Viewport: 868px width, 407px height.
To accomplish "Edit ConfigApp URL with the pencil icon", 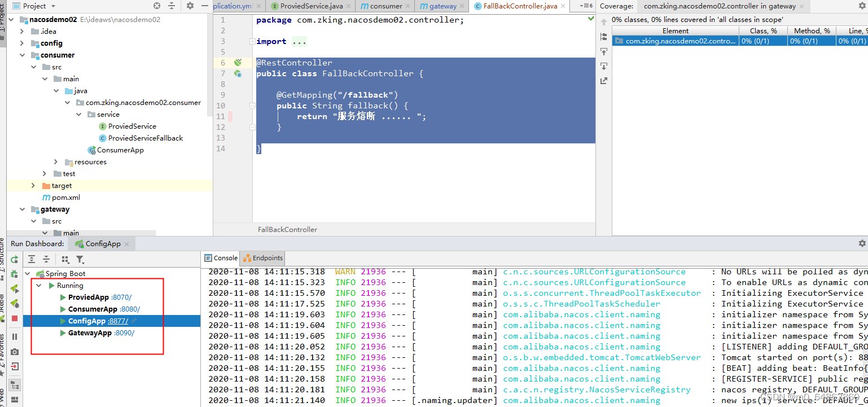I will pos(134,321).
